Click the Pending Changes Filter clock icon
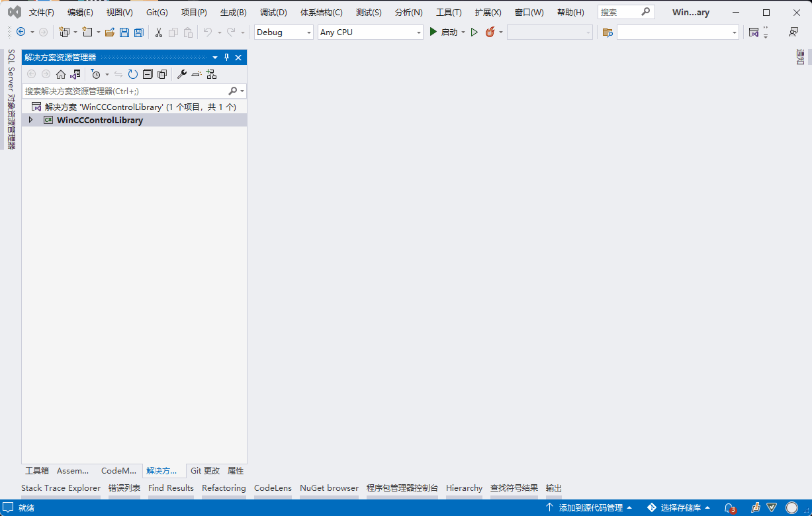 96,74
